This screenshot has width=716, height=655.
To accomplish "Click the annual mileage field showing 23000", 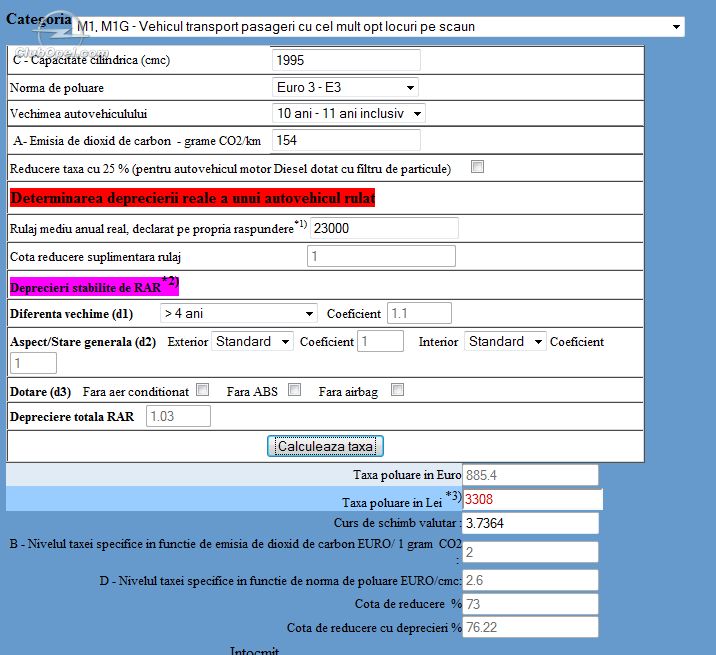I will [x=384, y=228].
